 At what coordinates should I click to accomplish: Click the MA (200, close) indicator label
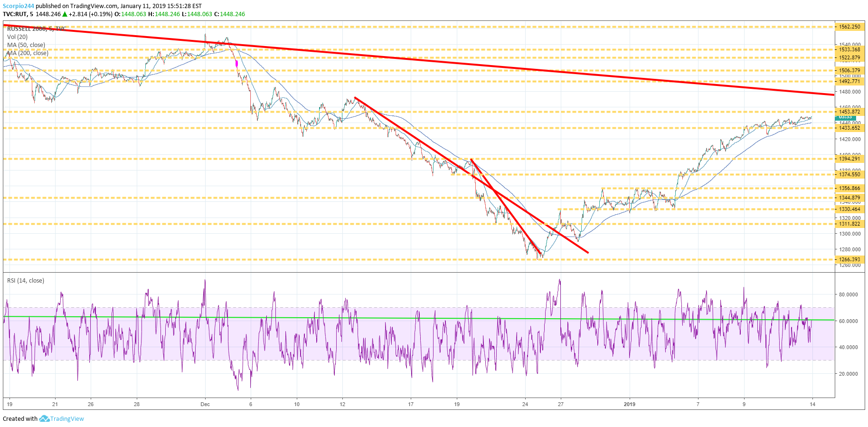tap(28, 53)
